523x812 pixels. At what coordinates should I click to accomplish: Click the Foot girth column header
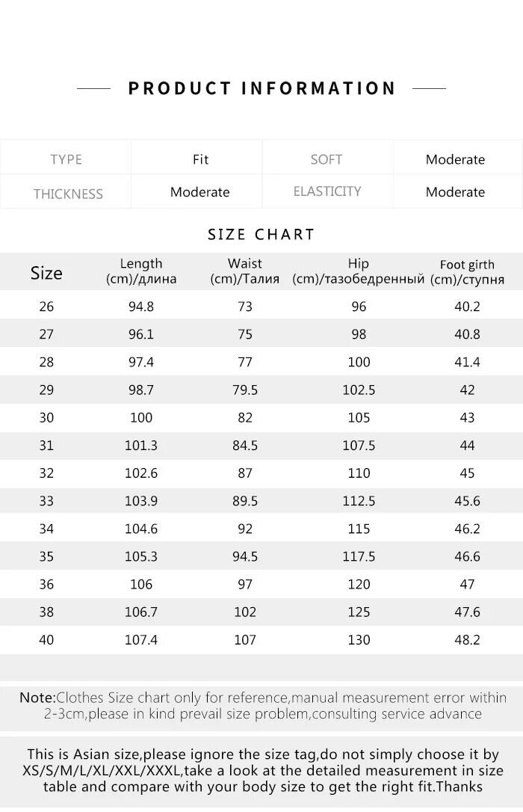(467, 272)
